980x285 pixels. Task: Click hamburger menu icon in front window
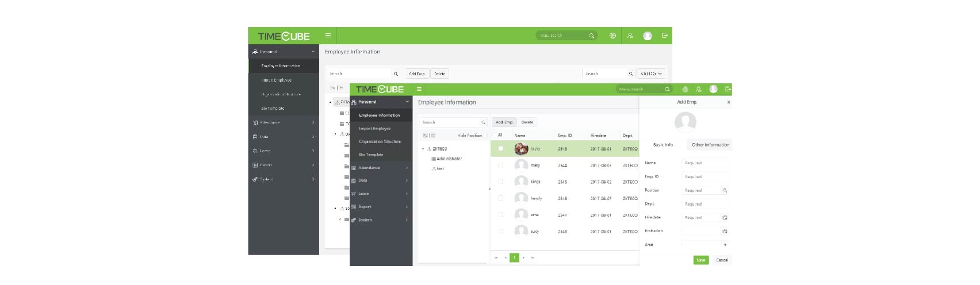coord(419,89)
